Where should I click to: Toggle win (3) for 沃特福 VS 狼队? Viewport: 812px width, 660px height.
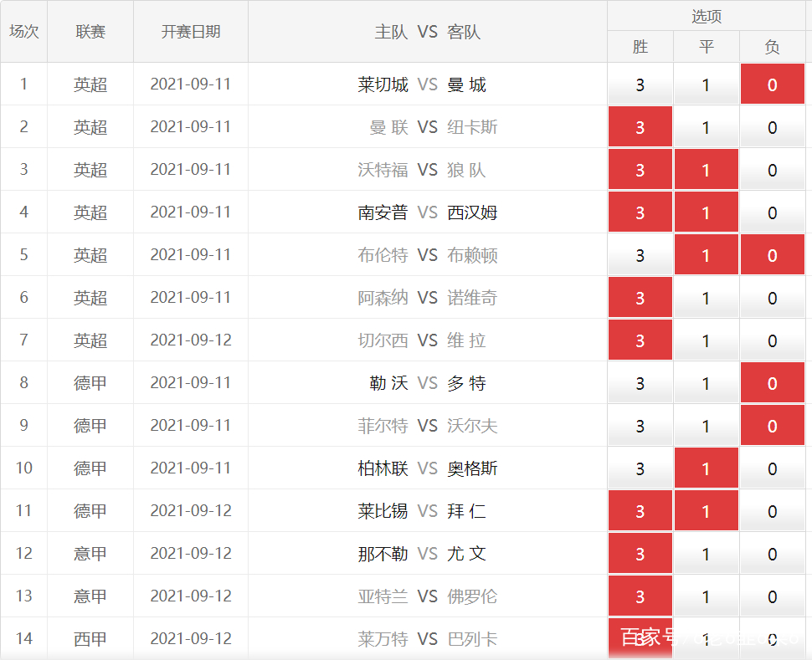coord(640,170)
